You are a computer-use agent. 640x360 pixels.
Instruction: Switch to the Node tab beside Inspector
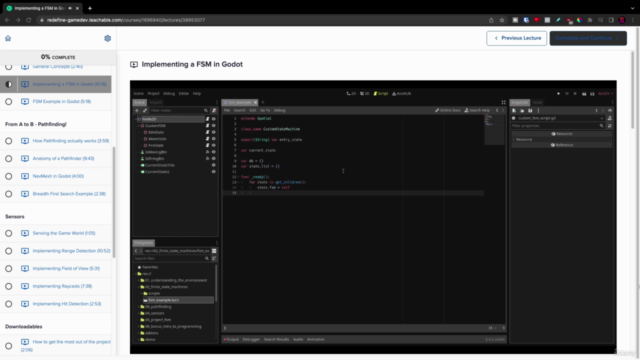(x=538, y=102)
